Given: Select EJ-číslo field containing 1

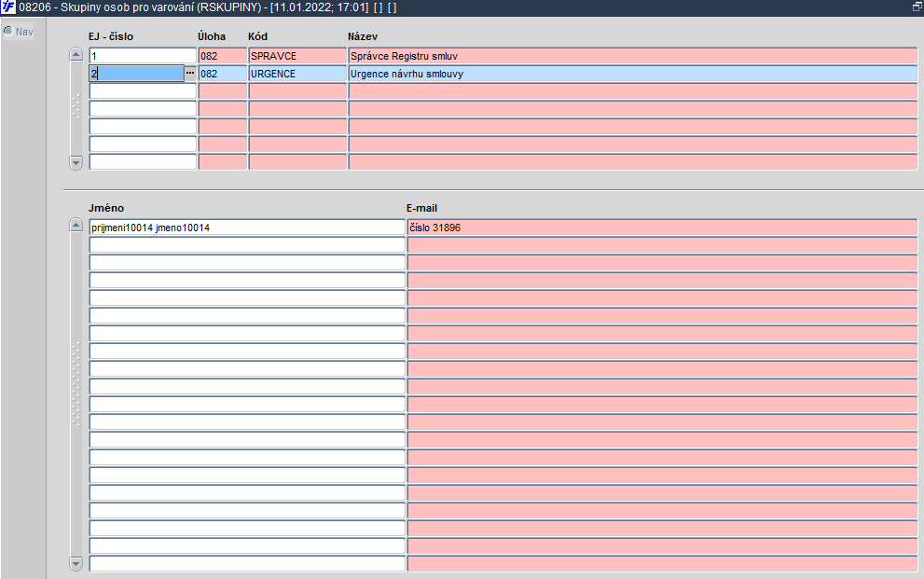Looking at the screenshot, I should 143,56.
